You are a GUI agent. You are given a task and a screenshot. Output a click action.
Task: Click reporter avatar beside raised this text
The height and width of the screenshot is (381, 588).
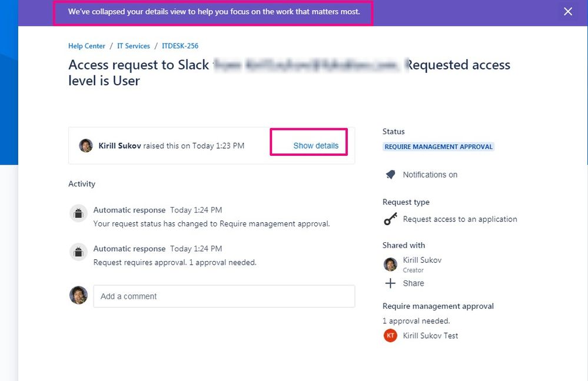coord(86,145)
